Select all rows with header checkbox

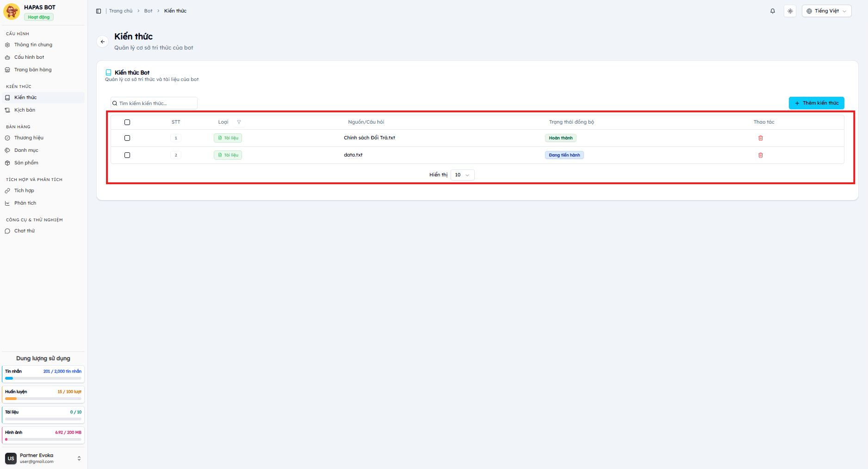point(127,122)
